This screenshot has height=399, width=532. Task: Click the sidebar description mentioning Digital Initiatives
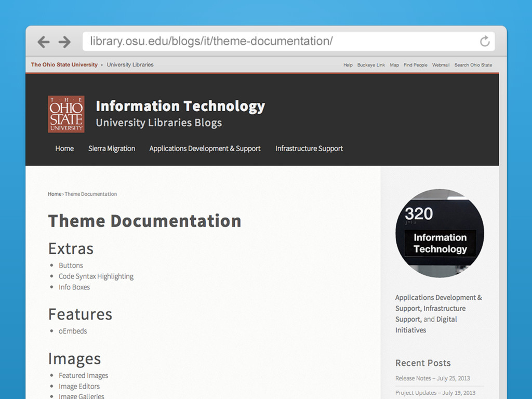438,314
